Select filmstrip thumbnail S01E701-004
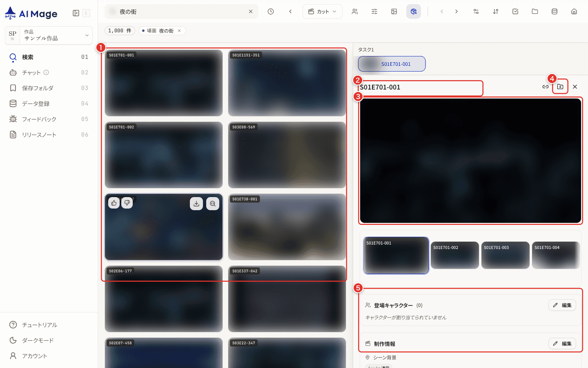588x368 pixels. click(556, 255)
